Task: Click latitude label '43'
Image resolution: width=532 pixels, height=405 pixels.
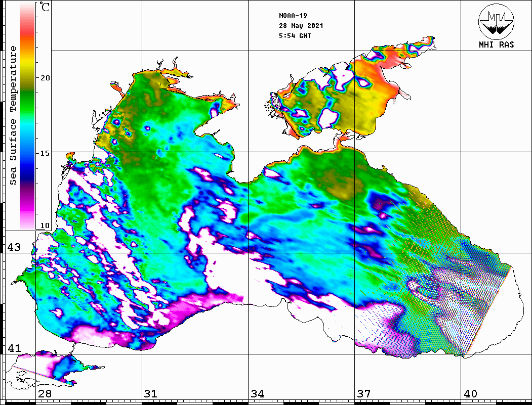Action: [14, 247]
